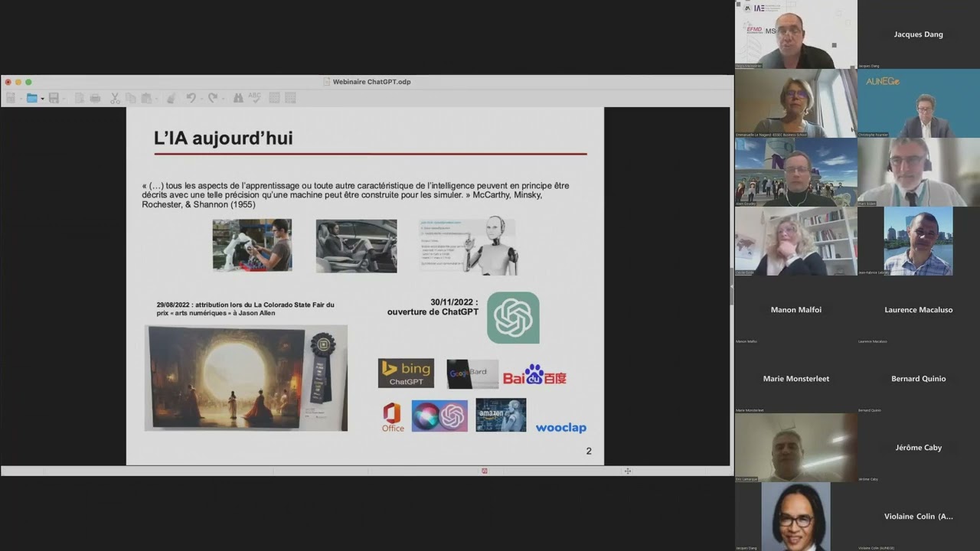Screen dimensions: 980x551
Task: Open the dropdown arrow beside the Save icon
Action: coord(64,99)
